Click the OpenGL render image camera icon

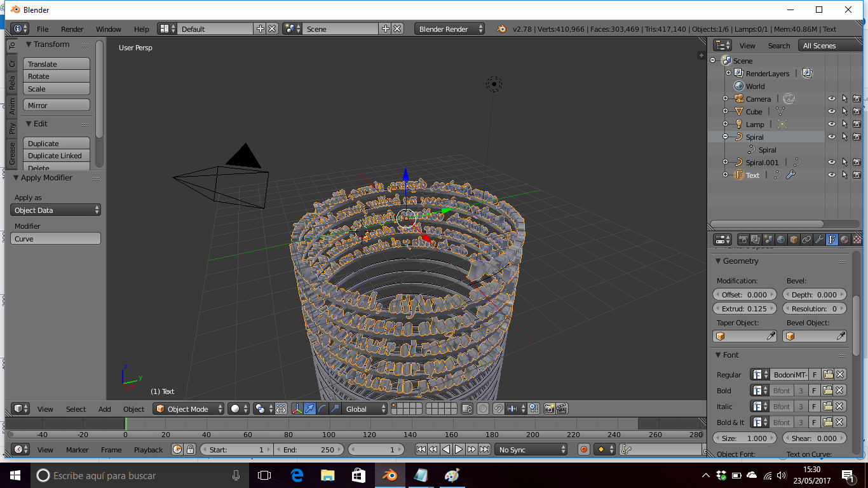[x=549, y=409]
